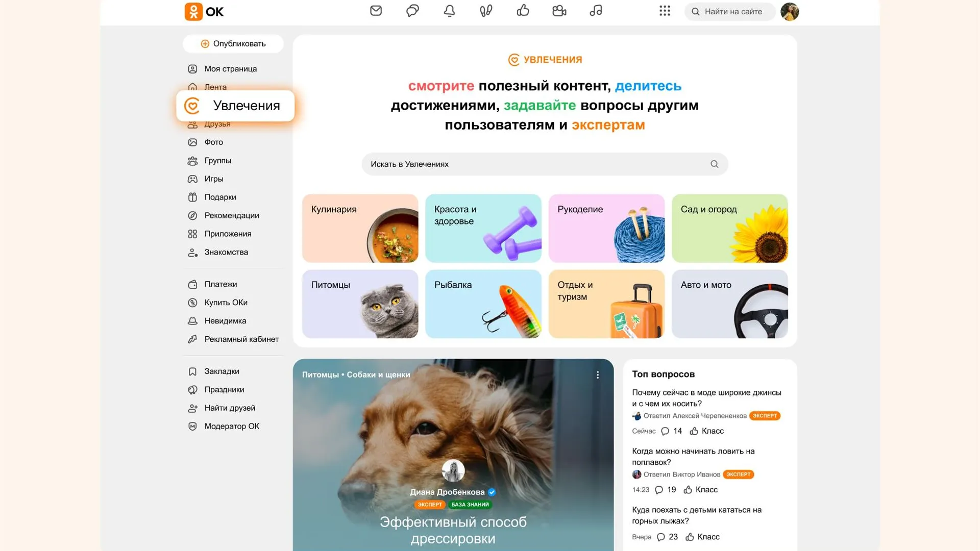Open video camera icon in top bar

click(559, 11)
